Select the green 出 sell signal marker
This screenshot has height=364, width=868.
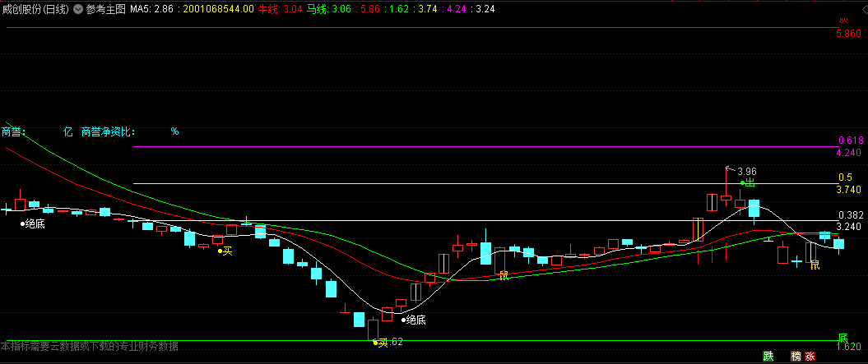pos(748,182)
